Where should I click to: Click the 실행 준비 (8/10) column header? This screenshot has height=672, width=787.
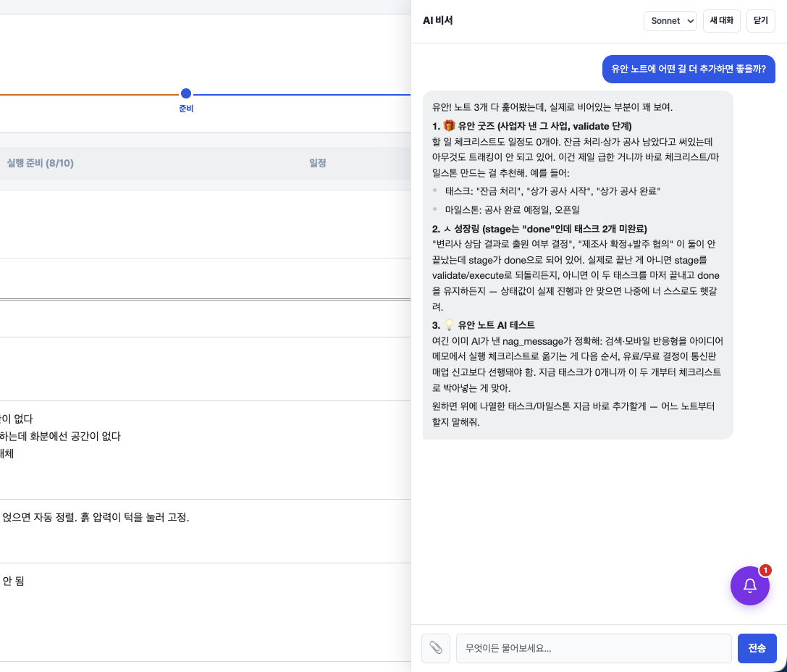point(40,163)
